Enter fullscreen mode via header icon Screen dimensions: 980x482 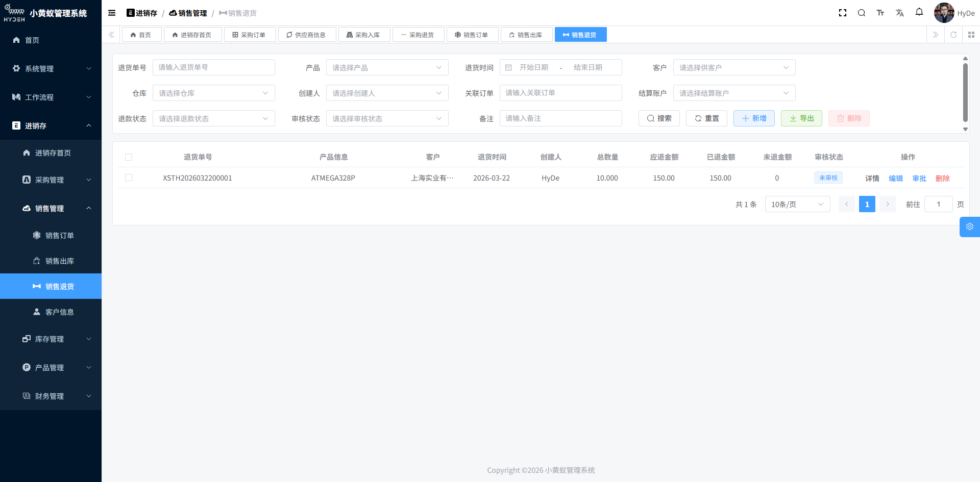coord(843,13)
